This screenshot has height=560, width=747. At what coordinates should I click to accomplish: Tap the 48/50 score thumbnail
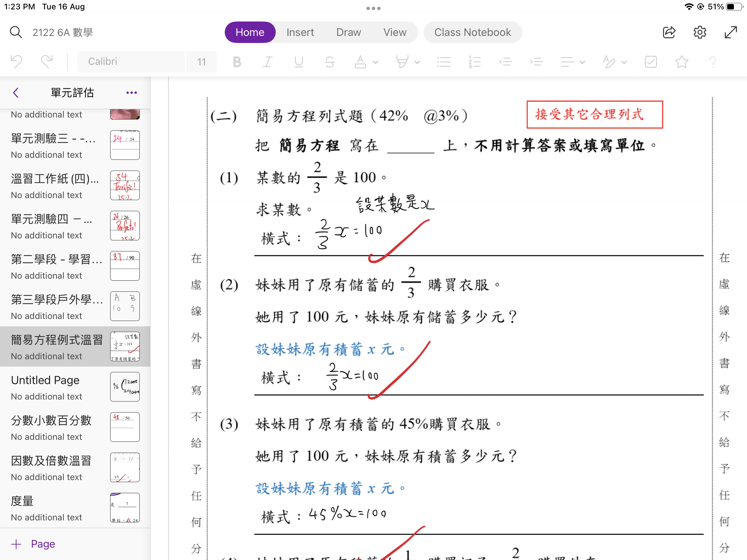click(x=125, y=427)
